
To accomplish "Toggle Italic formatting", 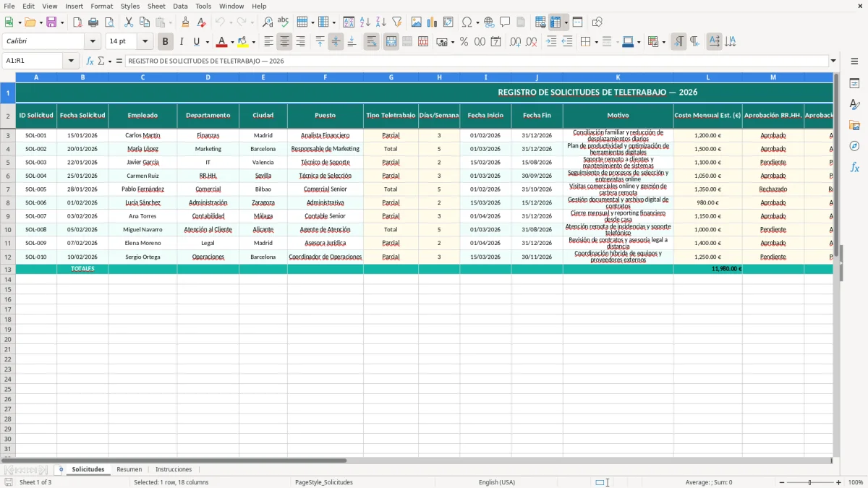I will click(x=181, y=42).
